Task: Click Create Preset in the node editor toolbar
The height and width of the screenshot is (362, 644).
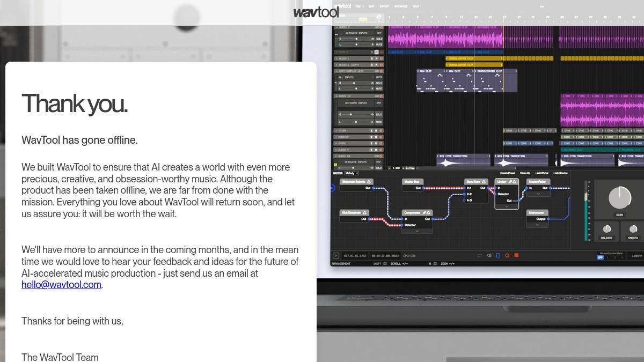Action: (x=508, y=173)
